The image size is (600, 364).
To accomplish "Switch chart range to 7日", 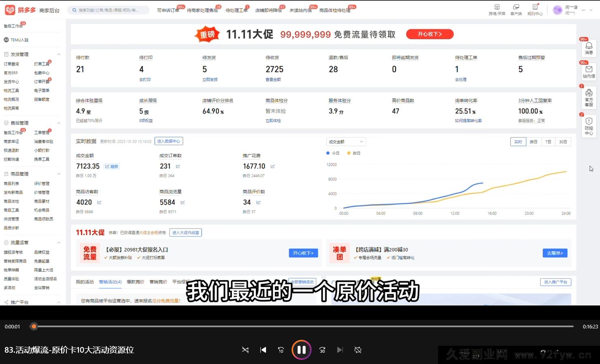I will click(548, 142).
